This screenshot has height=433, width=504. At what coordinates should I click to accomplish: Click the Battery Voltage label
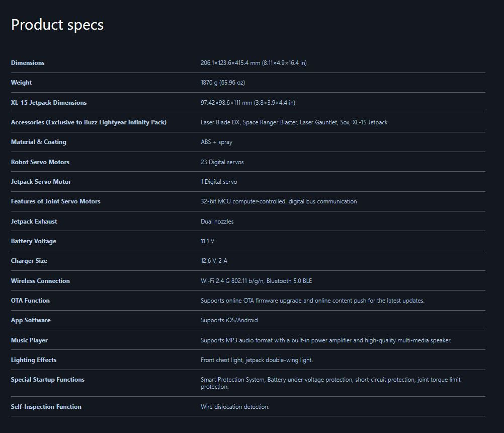click(x=34, y=241)
